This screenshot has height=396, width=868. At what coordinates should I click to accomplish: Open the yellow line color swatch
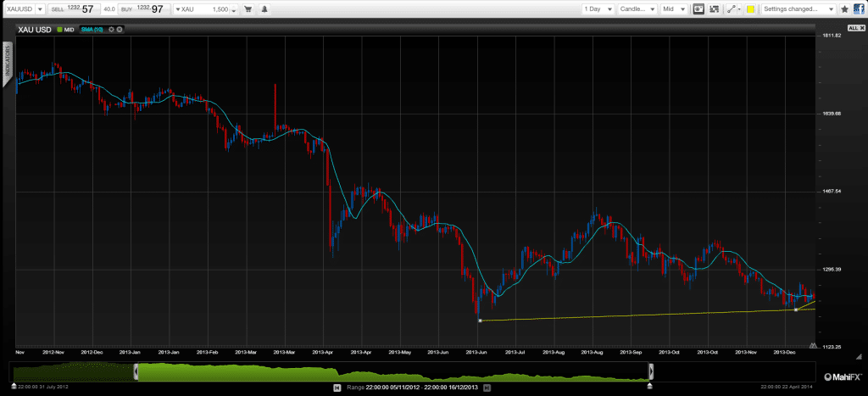tap(750, 8)
